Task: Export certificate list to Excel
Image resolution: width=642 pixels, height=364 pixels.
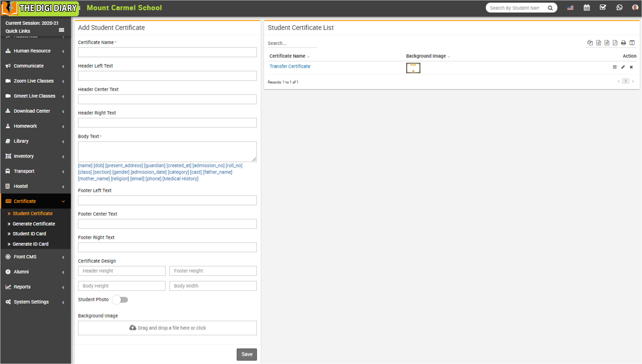Action: (x=599, y=43)
